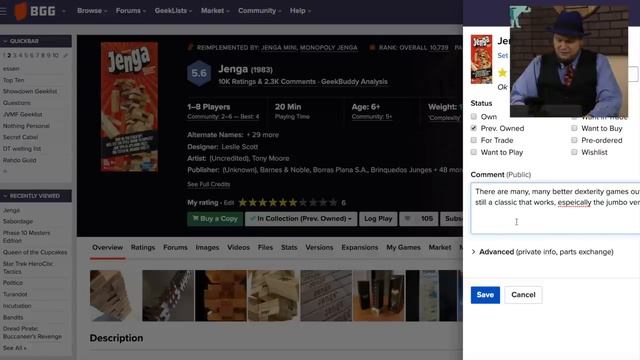
Task: Open artist Tony Moore link
Action: 271,158
